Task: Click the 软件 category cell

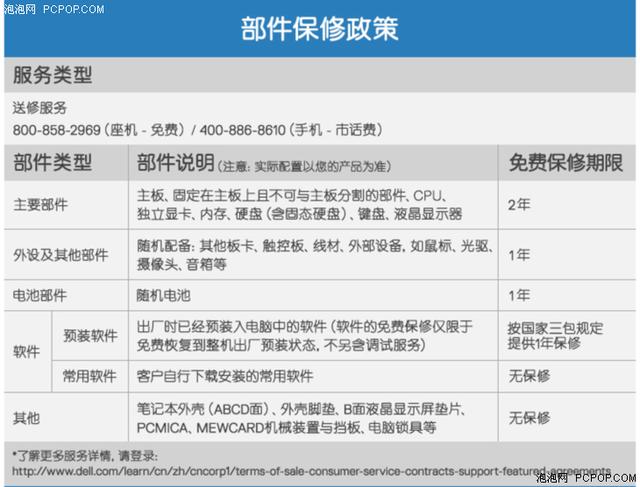Action: click(27, 351)
